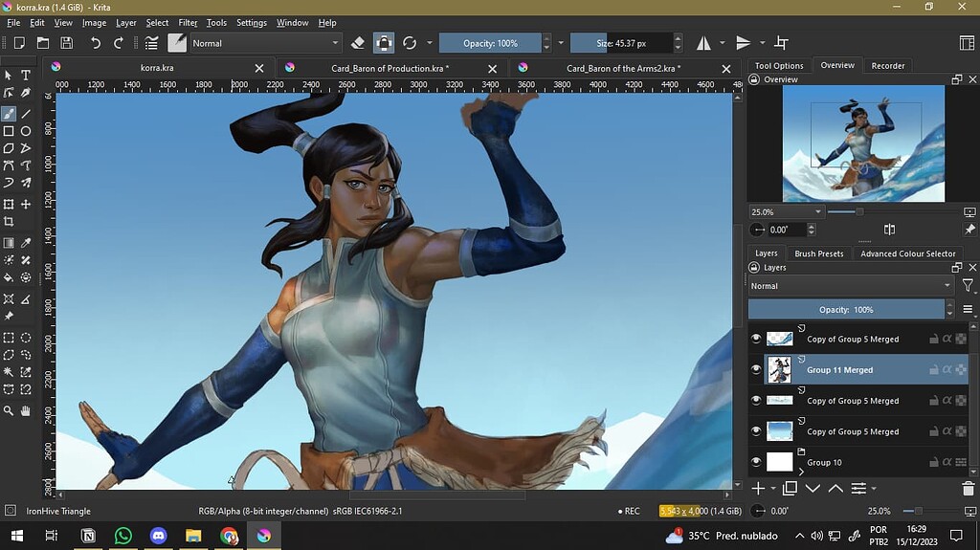This screenshot has height=550, width=980.
Task: Expand the extra opacity slider options arrow
Action: click(561, 43)
